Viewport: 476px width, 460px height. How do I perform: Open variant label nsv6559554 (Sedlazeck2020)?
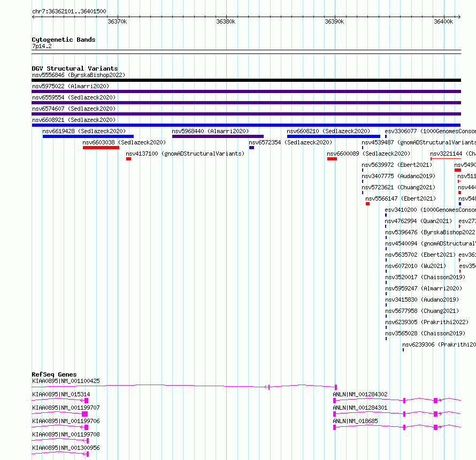point(74,97)
